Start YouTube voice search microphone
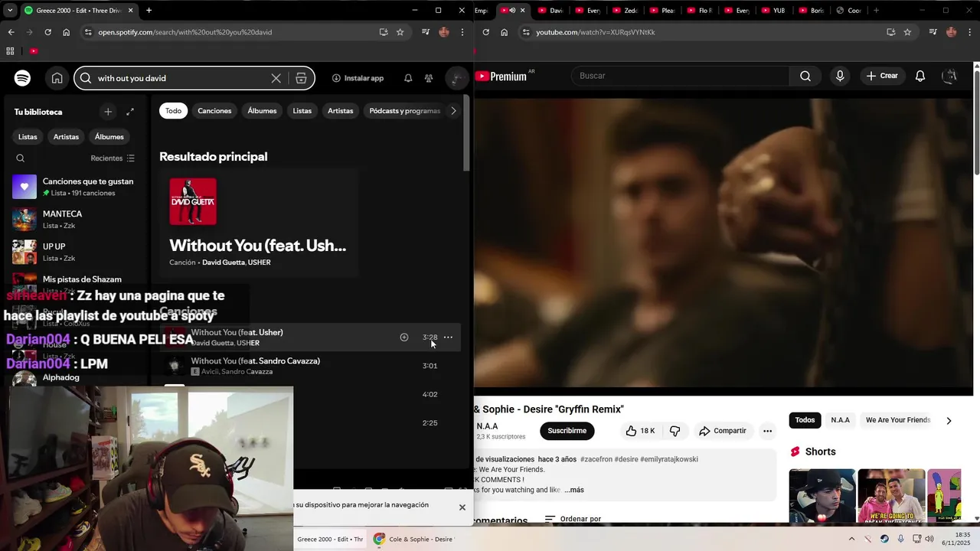 840,76
